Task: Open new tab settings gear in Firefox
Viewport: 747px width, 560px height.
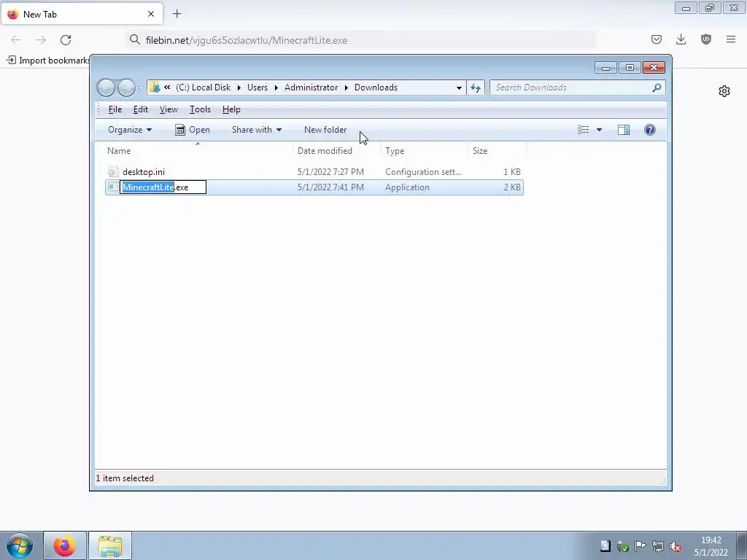Action: coord(724,91)
